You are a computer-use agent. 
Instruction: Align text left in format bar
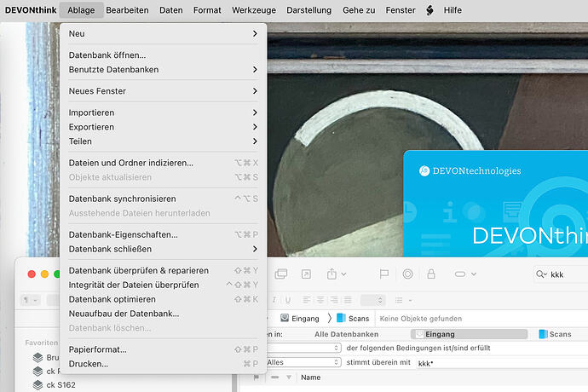point(307,300)
